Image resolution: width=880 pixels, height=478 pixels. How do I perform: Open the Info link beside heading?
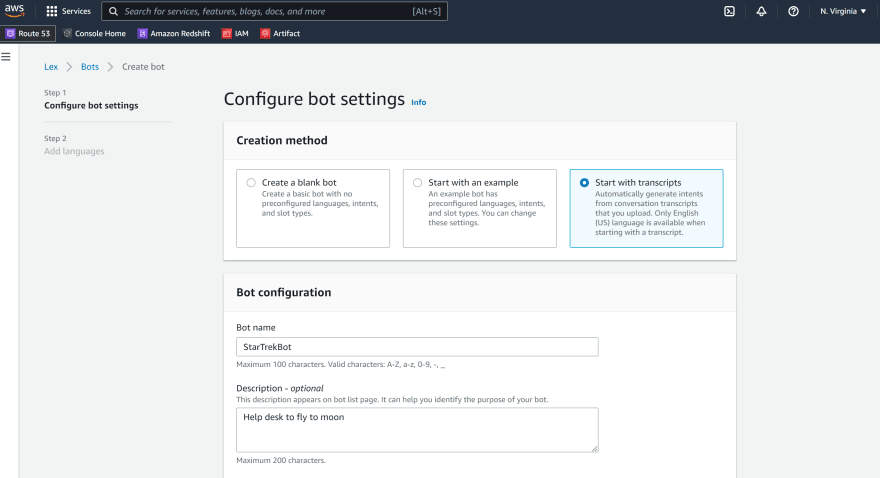click(x=419, y=102)
